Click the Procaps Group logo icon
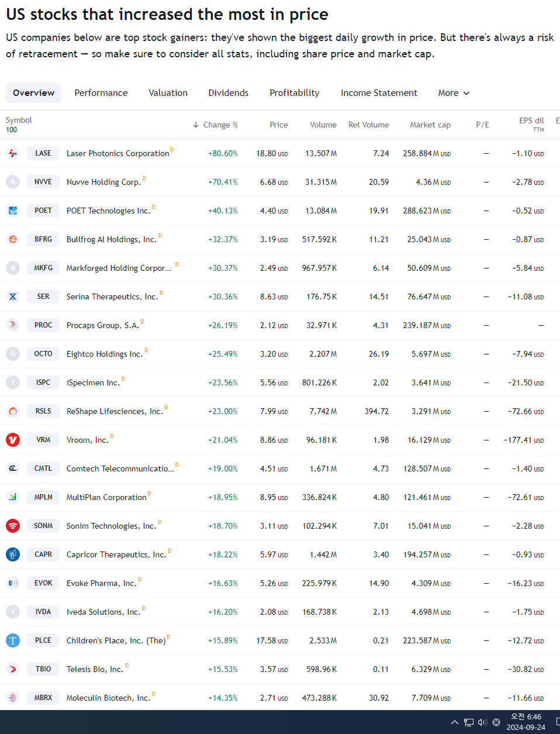Screen dimensions: 560x734 (x=13, y=325)
